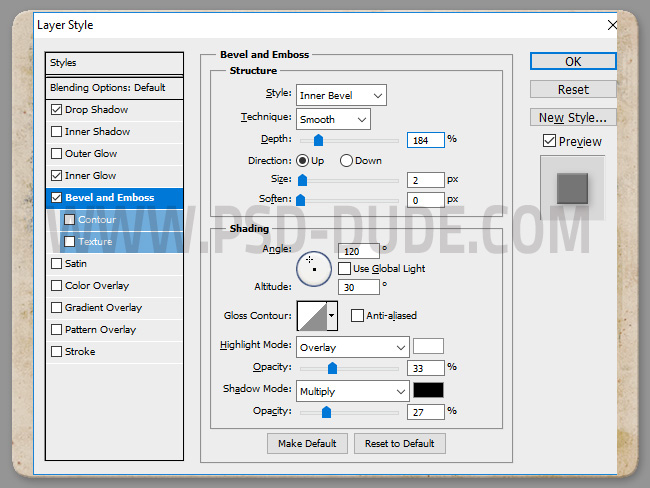Image resolution: width=650 pixels, height=488 pixels.
Task: Click the style preview thumbnail
Action: pos(573,186)
